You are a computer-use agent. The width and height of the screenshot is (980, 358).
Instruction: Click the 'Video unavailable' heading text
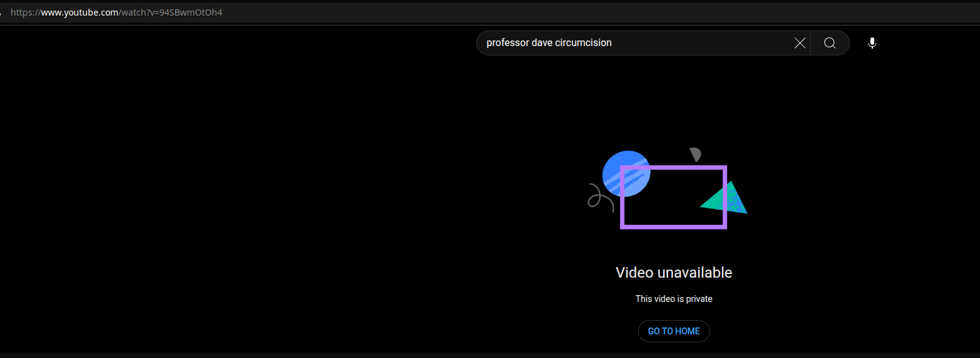pyautogui.click(x=674, y=273)
